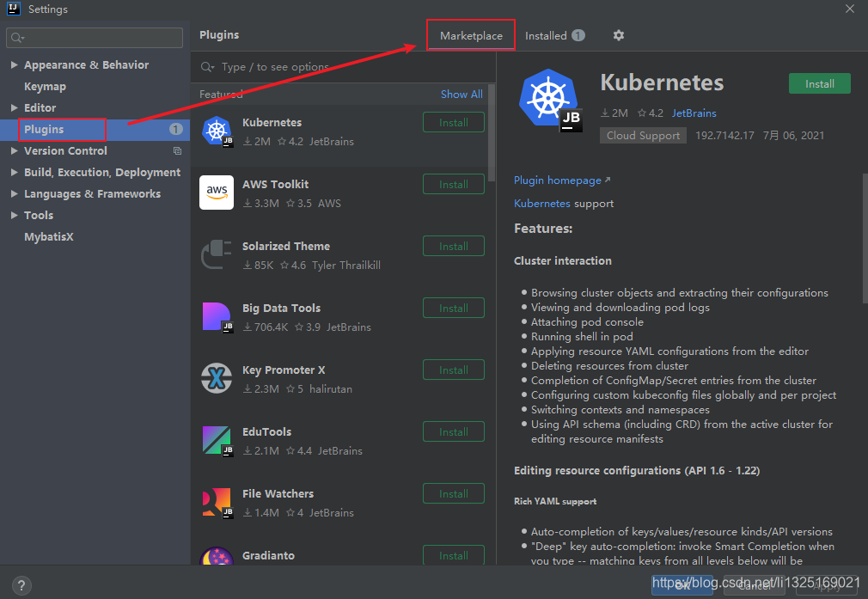Click the version number 192.7142.17
Screen dimensions: 868x599
tap(724, 136)
